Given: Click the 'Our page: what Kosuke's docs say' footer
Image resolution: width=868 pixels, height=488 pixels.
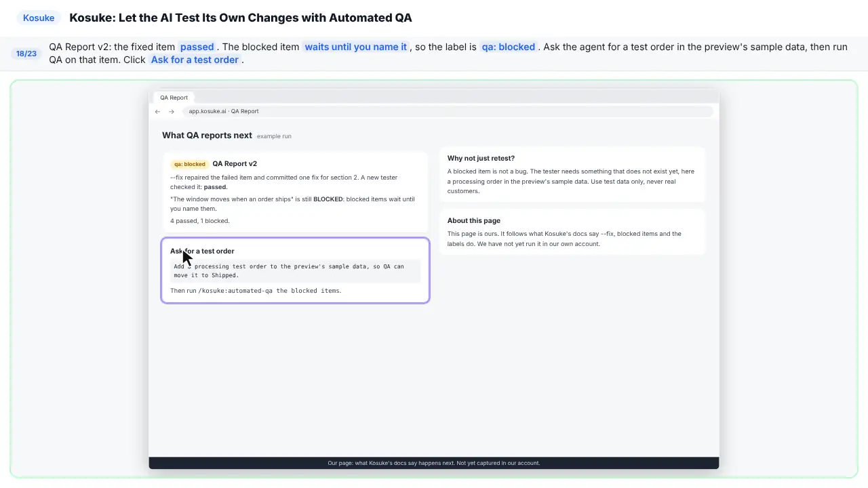Looking at the screenshot, I should (434, 463).
